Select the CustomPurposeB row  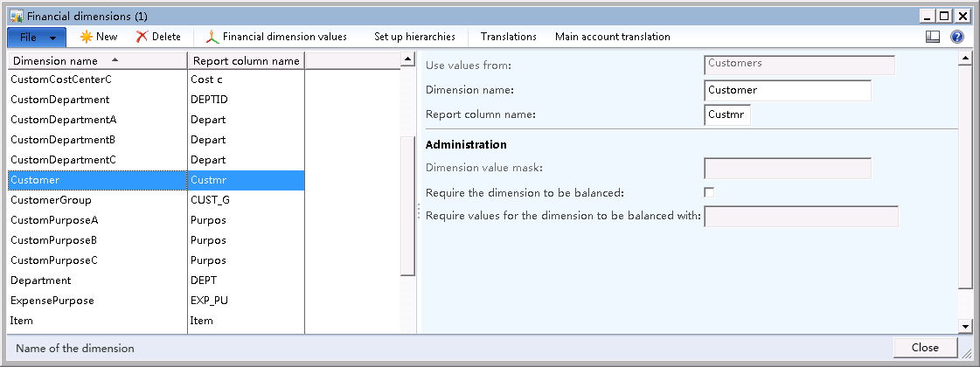click(156, 240)
